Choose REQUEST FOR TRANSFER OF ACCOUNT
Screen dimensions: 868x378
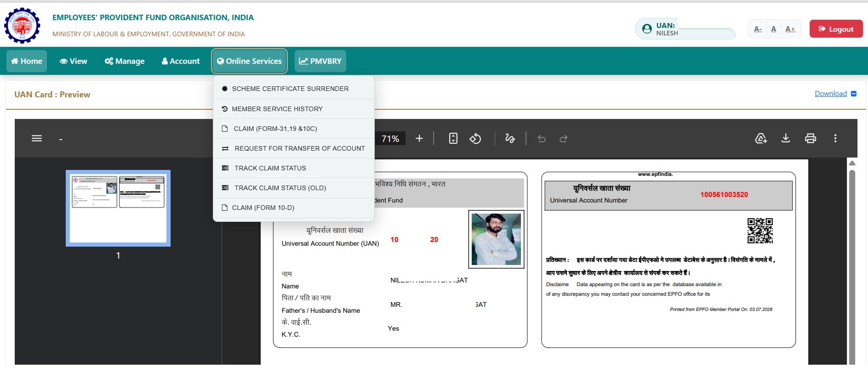pyautogui.click(x=294, y=148)
